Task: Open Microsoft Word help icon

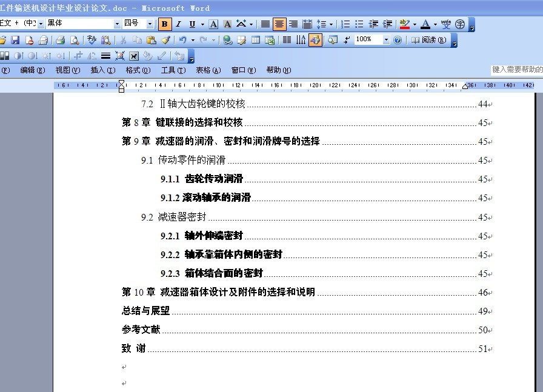Action: pyautogui.click(x=398, y=40)
